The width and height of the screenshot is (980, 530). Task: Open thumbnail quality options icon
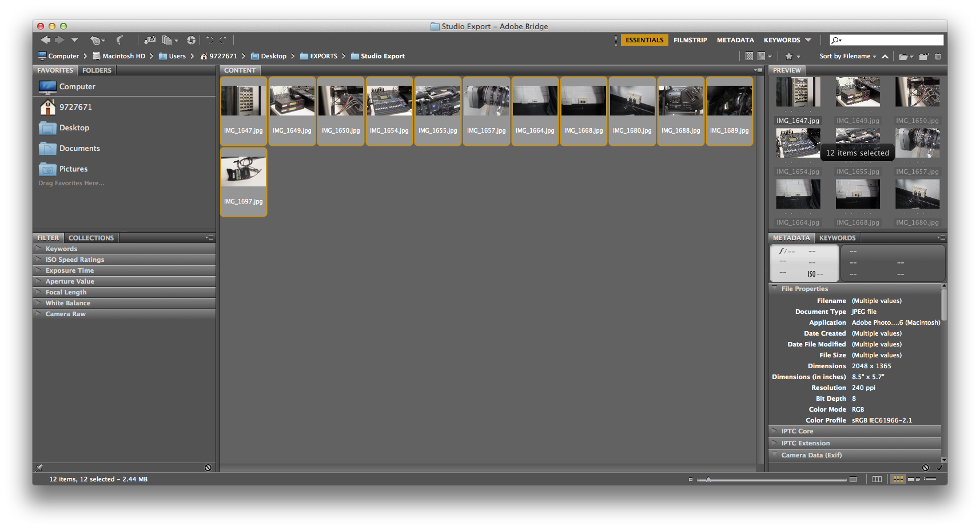click(764, 56)
